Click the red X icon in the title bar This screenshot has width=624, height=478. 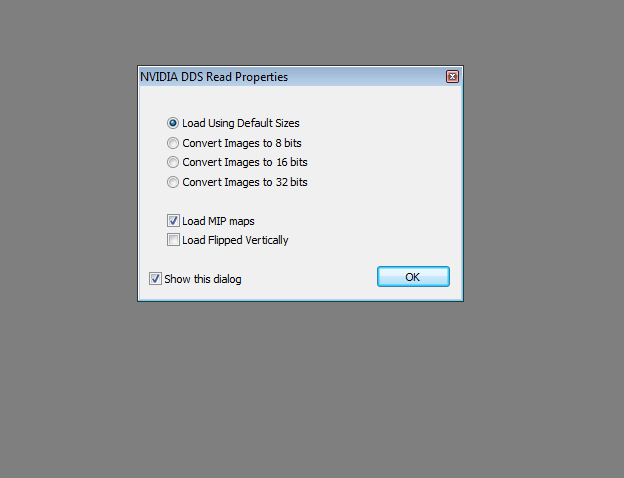click(x=452, y=76)
